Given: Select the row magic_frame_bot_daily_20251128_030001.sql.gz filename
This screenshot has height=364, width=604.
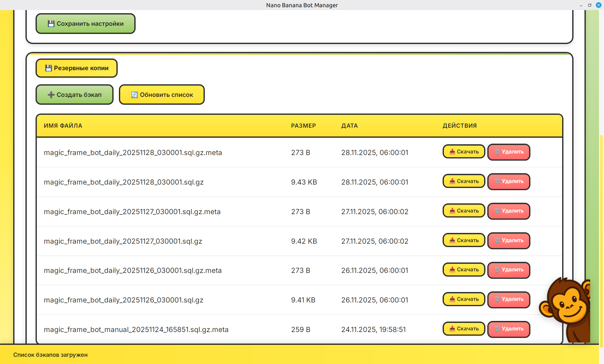Looking at the screenshot, I should [x=124, y=182].
